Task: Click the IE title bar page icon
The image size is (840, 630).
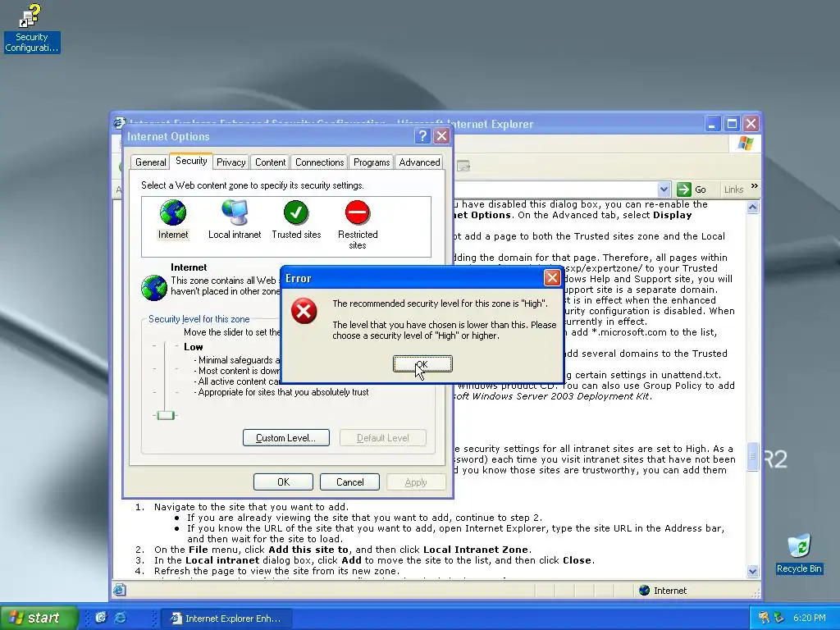Action: pyautogui.click(x=119, y=123)
